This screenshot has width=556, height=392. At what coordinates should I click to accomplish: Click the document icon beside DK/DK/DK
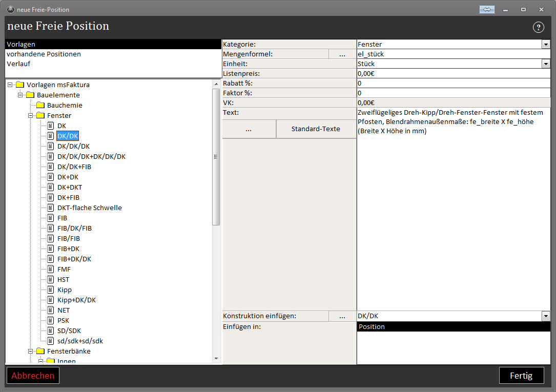click(51, 146)
